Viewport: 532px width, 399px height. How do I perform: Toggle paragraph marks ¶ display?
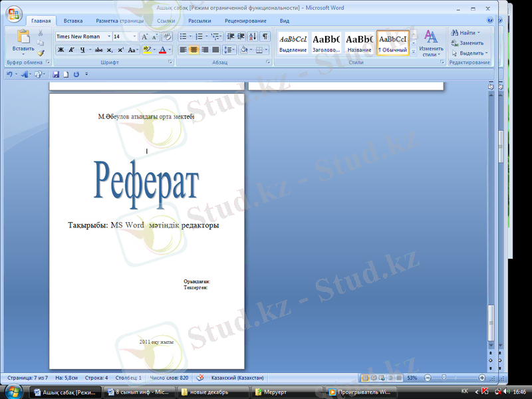[x=265, y=37]
